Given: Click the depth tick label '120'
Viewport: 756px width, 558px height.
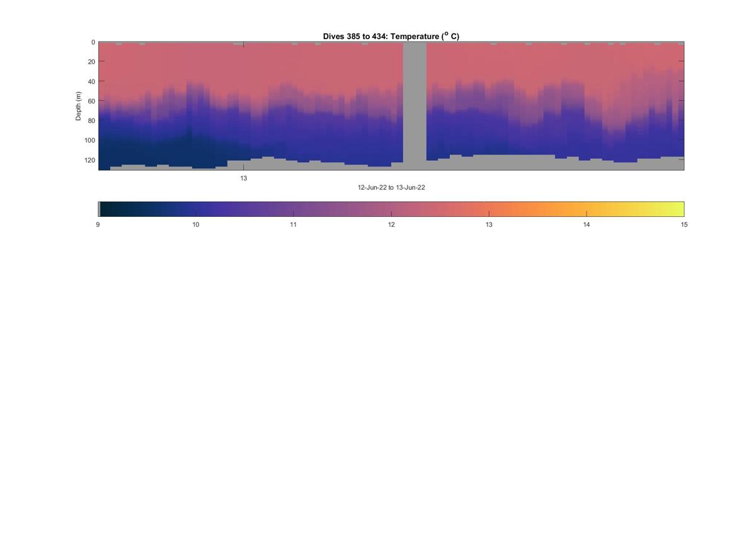Looking at the screenshot, I should click(x=89, y=160).
